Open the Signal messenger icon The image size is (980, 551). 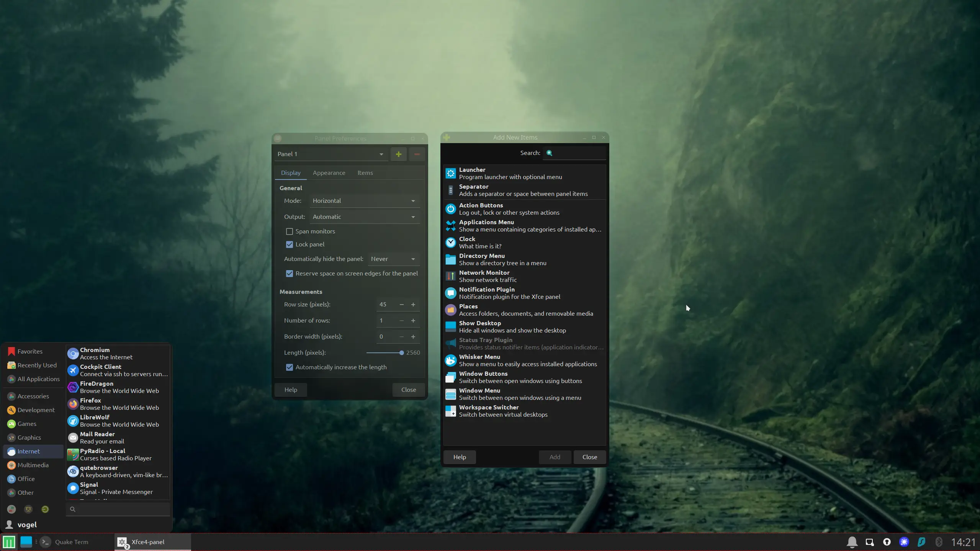click(73, 488)
